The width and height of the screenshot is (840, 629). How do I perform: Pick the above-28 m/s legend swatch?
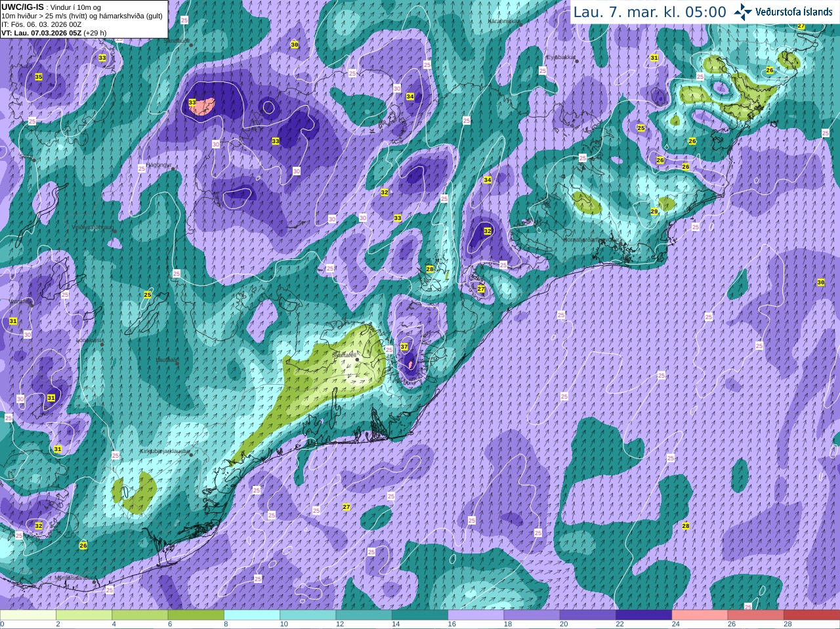[812, 615]
